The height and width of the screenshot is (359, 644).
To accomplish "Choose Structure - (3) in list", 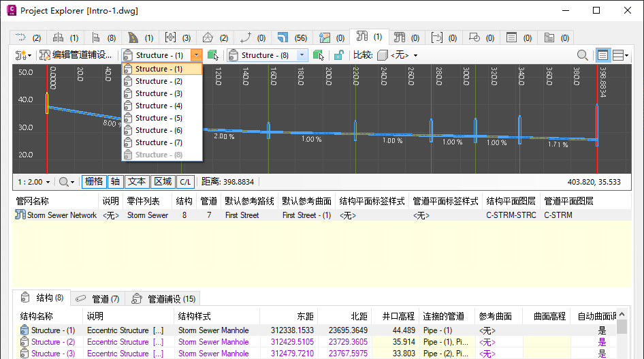I will (162, 93).
